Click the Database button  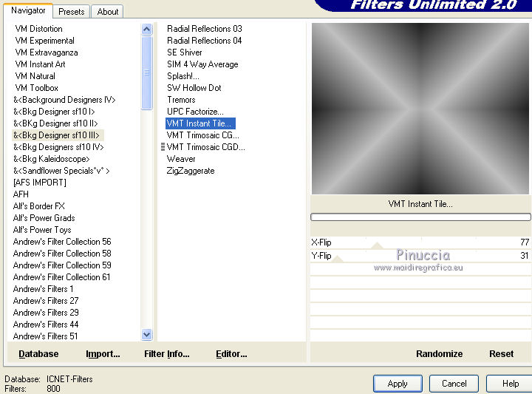point(38,353)
